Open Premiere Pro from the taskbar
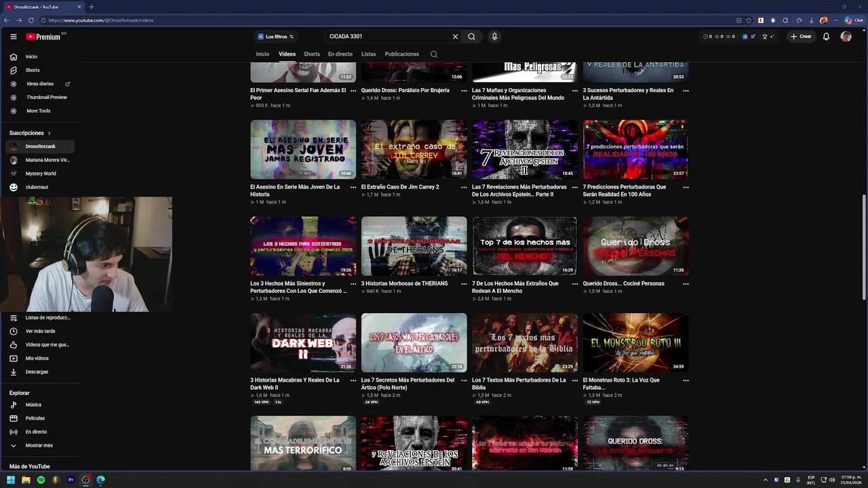 tap(71, 480)
